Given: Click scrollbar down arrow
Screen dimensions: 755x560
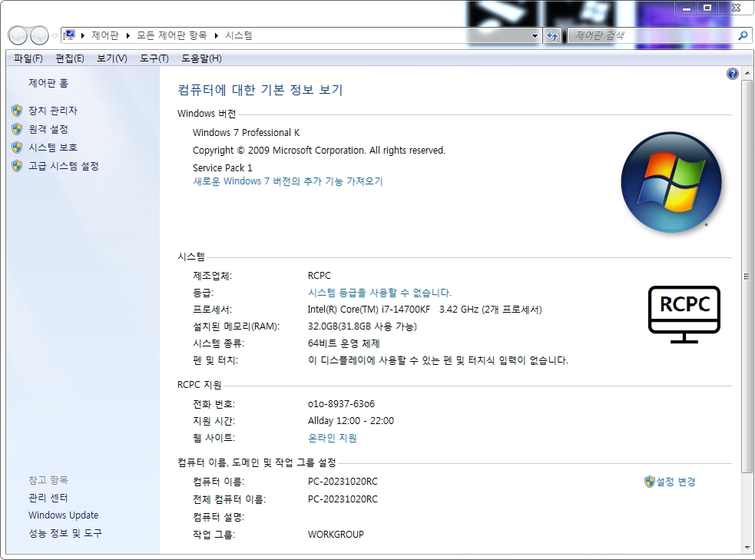Looking at the screenshot, I should [x=747, y=548].
